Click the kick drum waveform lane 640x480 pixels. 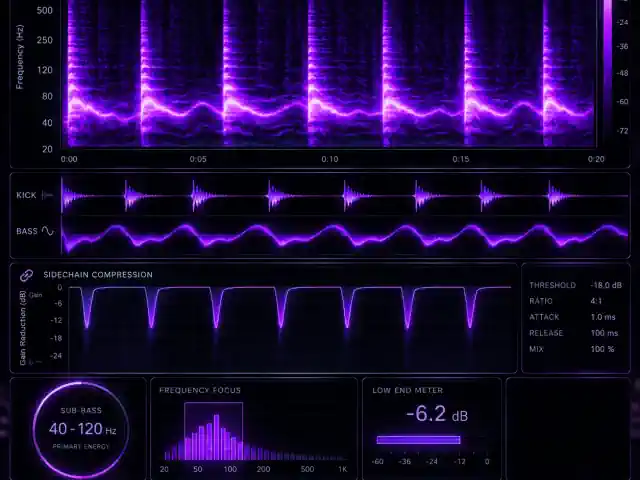[x=345, y=196]
